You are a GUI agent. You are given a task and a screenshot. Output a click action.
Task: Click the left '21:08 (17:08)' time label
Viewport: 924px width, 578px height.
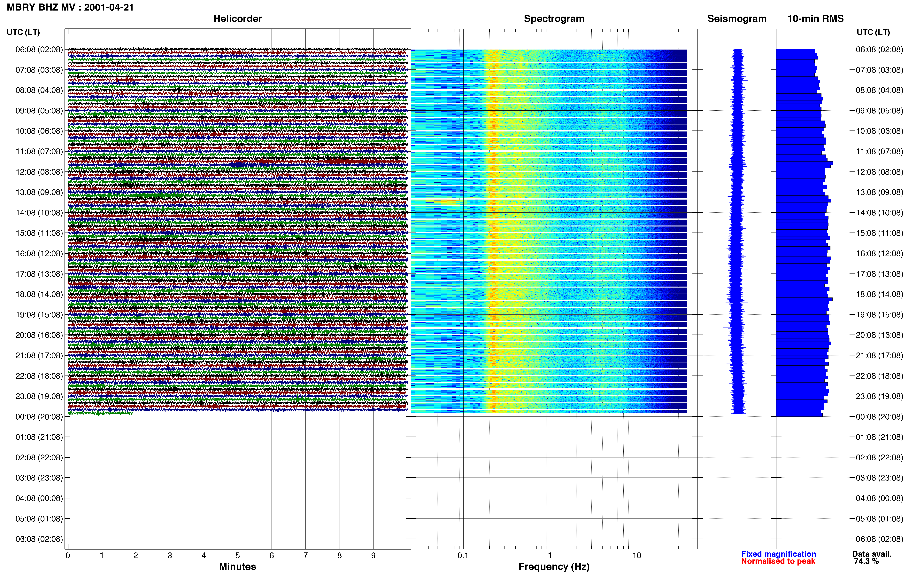(39, 355)
